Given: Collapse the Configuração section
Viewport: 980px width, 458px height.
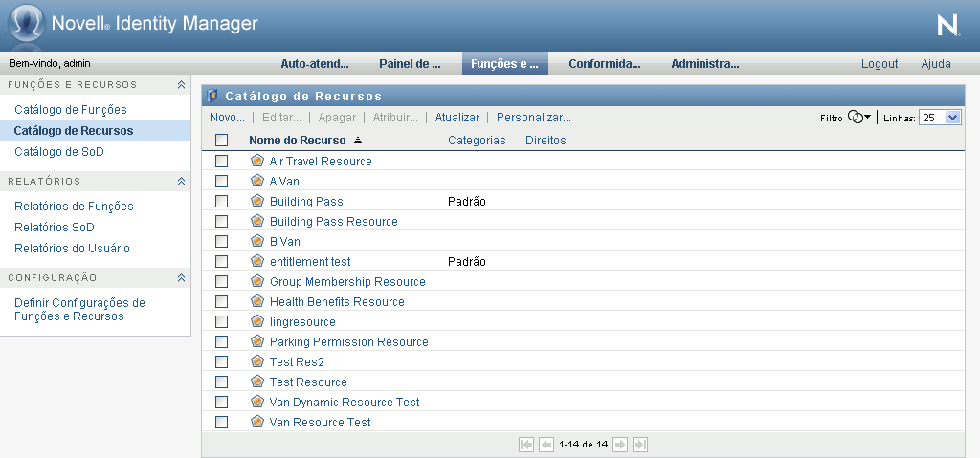Looking at the screenshot, I should tap(181, 277).
